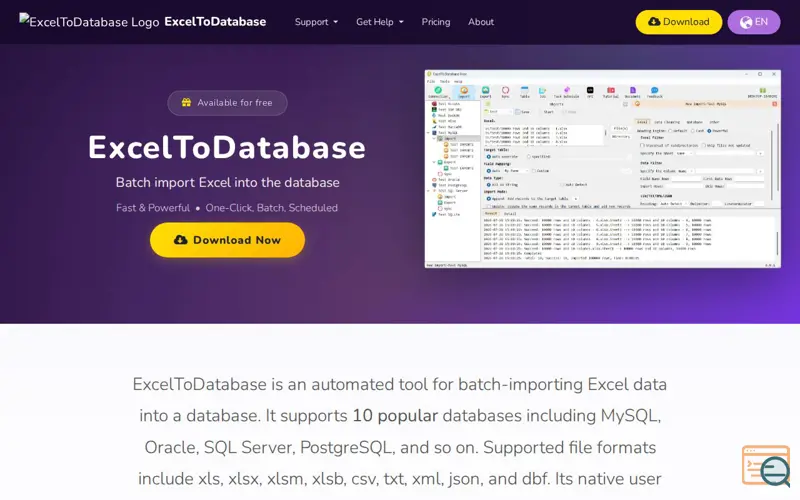The width and height of the screenshot is (800, 500).
Task: Open the EN language selector
Action: (x=754, y=22)
